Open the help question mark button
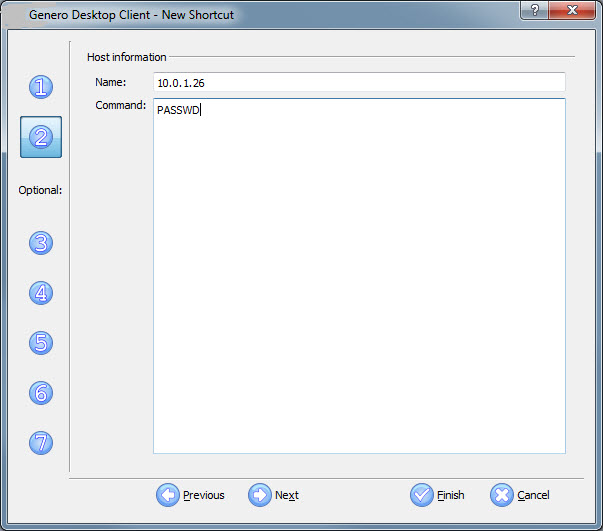Viewport: 603px width, 531px height. point(534,10)
